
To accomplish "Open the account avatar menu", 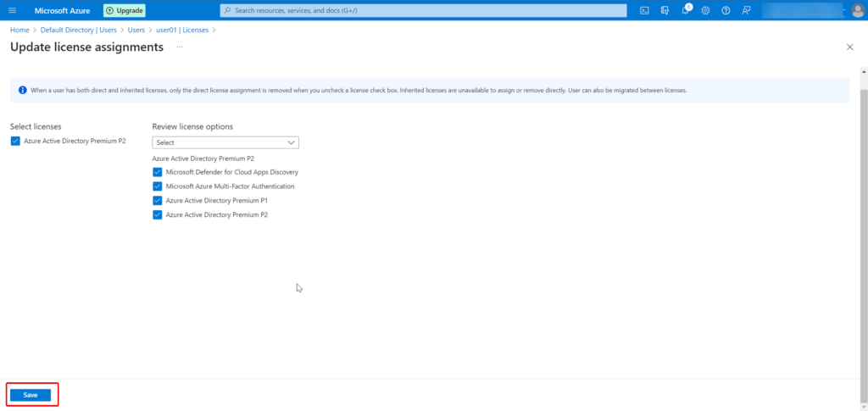I will 858,10.
